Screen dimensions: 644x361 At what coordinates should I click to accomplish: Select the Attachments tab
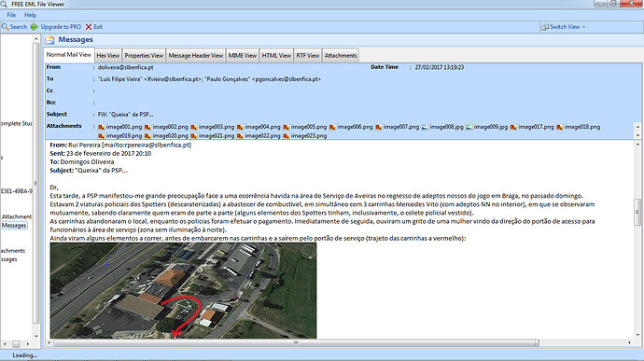pyautogui.click(x=341, y=55)
